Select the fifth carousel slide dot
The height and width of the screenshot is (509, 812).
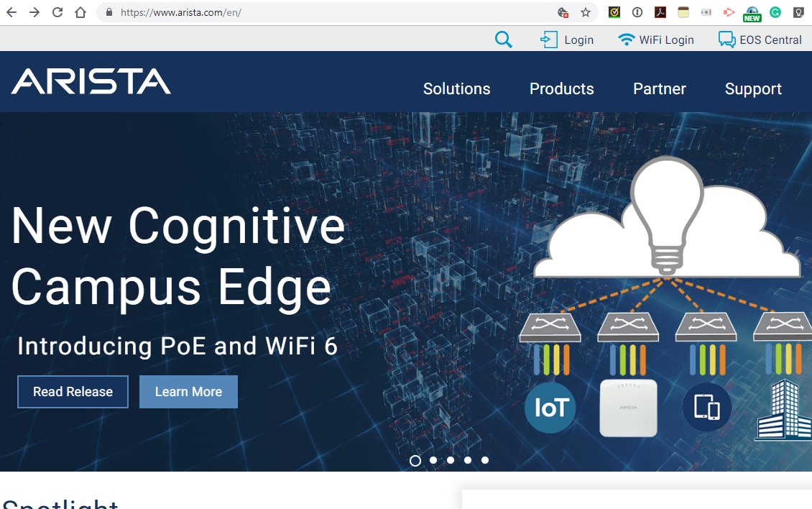pyautogui.click(x=485, y=460)
